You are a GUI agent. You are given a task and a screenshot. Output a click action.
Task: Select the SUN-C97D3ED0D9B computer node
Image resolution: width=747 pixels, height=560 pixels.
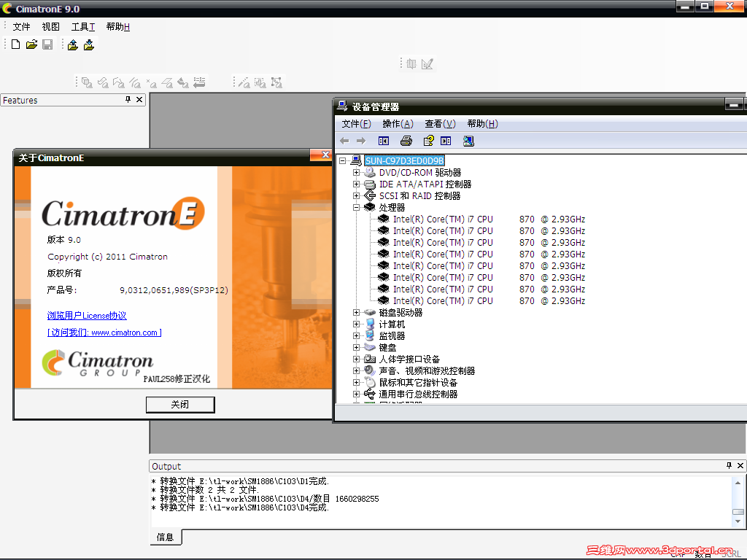404,160
